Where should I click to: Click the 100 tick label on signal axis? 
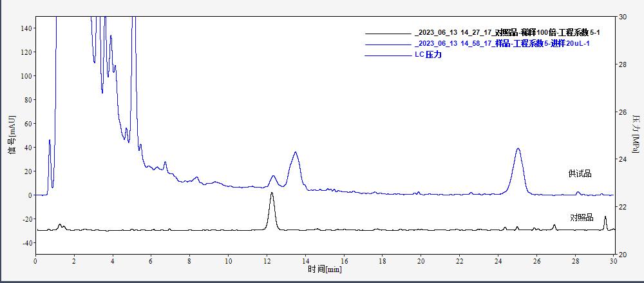[25, 76]
